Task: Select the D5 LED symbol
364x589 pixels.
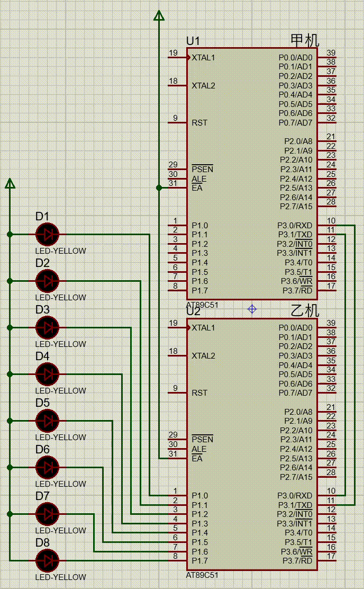Action: 47,421
